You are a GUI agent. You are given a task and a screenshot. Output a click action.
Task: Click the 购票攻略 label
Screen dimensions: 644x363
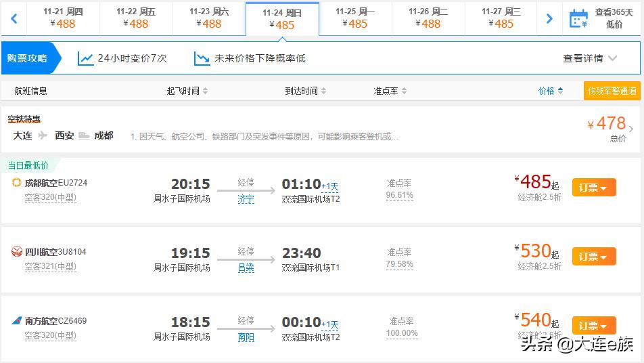point(27,58)
